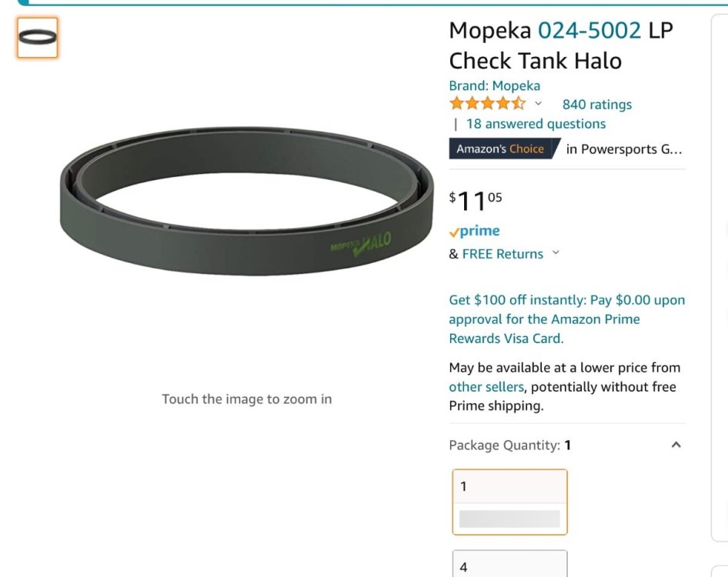Open the Amazon Prime Rewards Visa offer

click(566, 319)
